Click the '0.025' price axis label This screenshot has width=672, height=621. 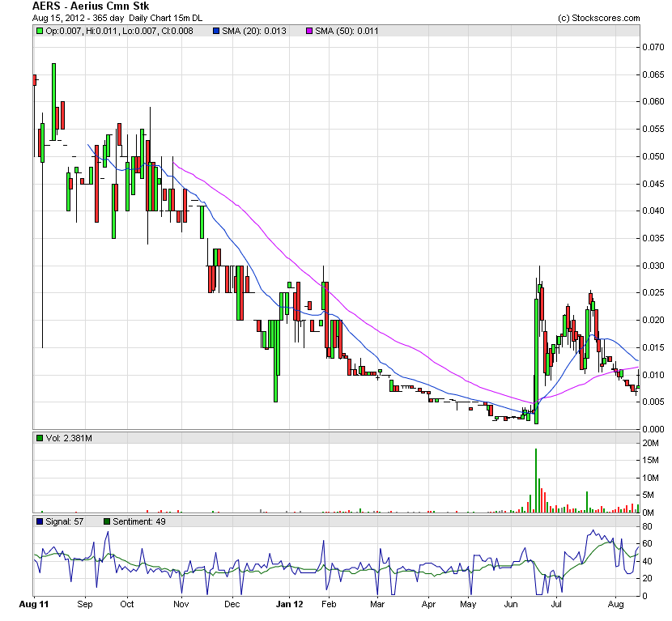653,293
